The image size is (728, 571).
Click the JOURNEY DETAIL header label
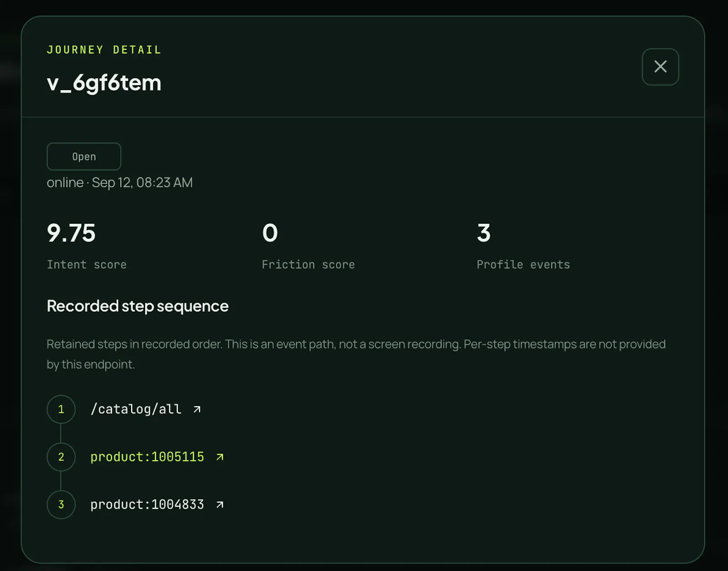pyautogui.click(x=104, y=50)
